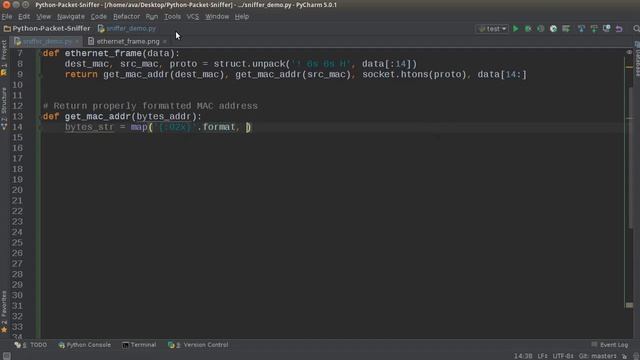Click the VCS Update Project icon
This screenshot has width=640, height=360.
coord(581,29)
